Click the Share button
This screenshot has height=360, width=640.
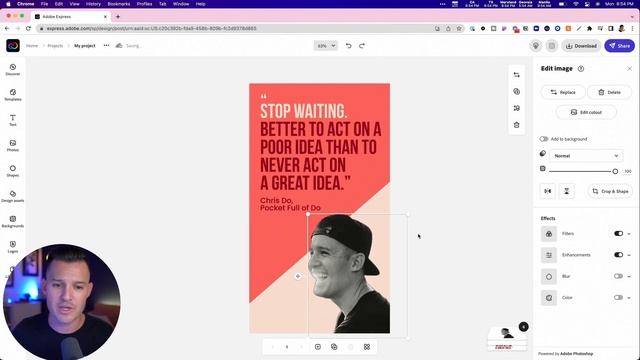(x=620, y=46)
